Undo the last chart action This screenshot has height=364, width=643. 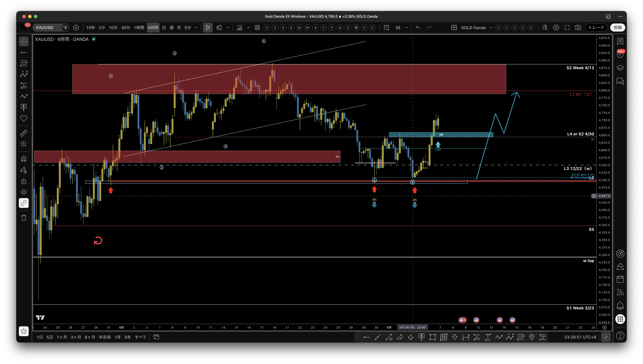point(418,28)
